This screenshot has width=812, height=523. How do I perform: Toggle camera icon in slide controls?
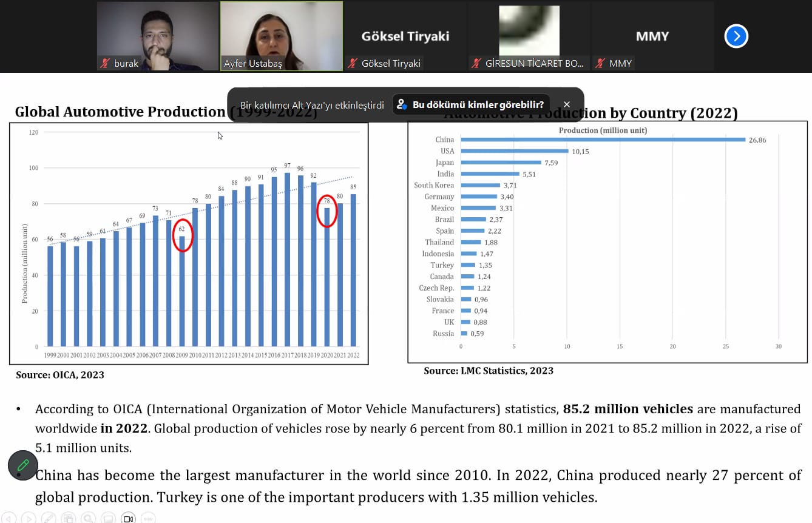click(x=128, y=518)
